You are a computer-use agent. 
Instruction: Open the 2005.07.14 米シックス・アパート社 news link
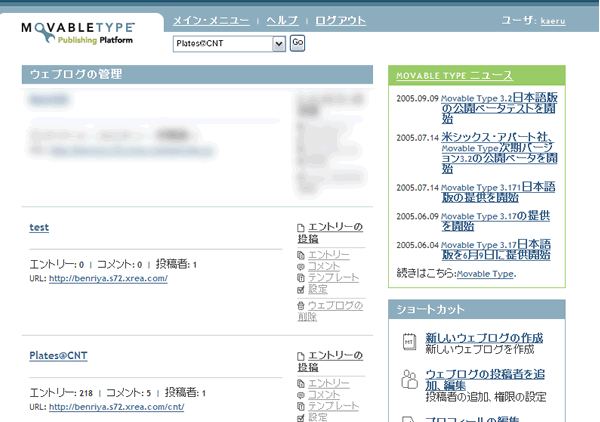[499, 153]
